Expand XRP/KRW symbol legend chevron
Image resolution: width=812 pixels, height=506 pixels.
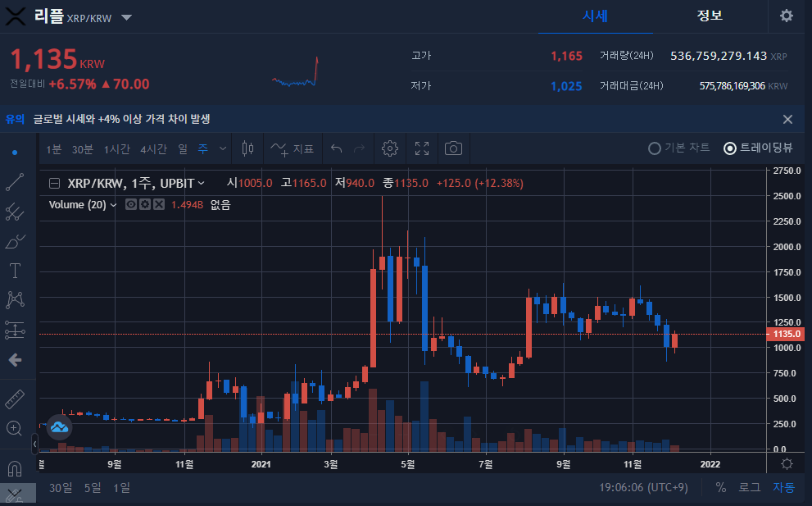[202, 183]
